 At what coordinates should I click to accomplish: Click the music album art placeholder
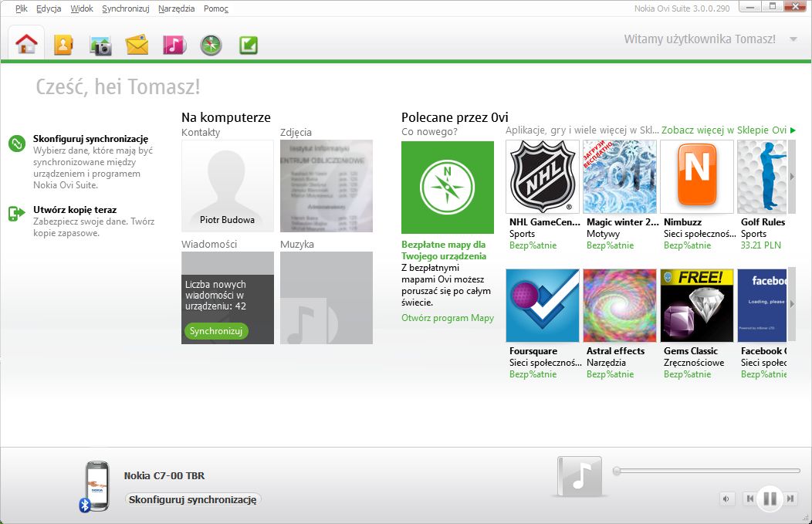[580, 476]
